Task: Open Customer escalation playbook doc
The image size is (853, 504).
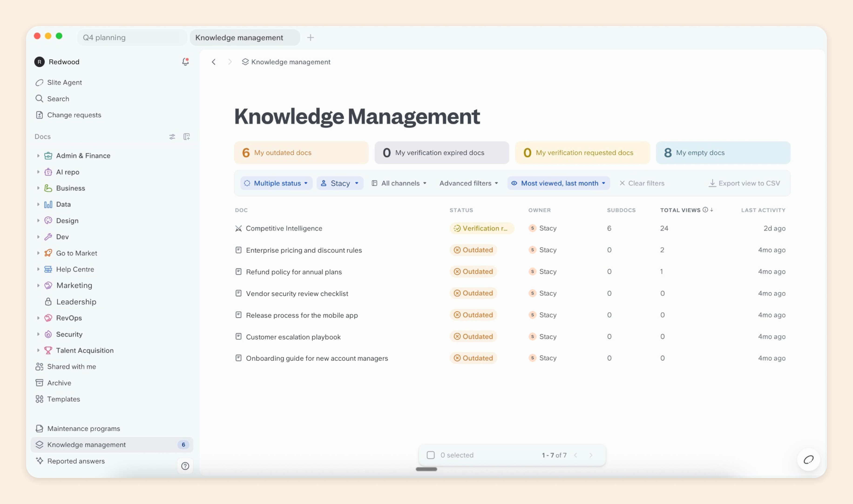Action: tap(293, 337)
